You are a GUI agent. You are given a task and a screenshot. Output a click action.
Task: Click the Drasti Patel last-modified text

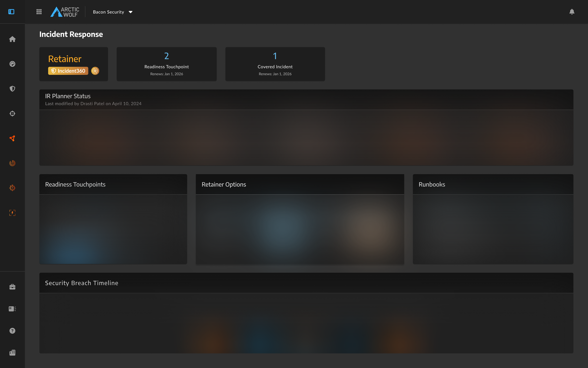[x=93, y=104]
